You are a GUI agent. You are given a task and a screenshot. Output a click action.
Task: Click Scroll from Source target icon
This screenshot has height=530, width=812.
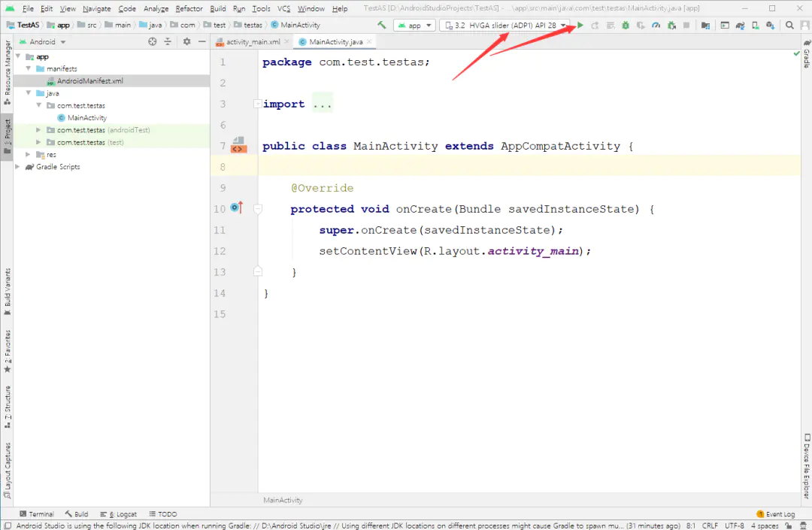pyautogui.click(x=152, y=41)
